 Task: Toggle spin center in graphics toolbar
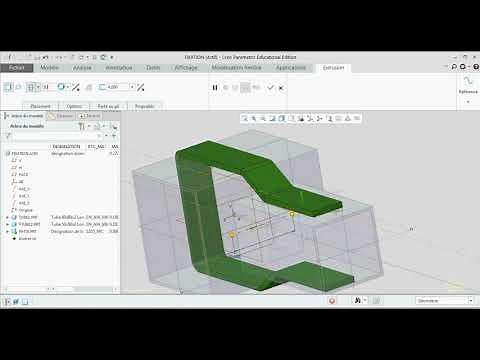tap(320, 118)
